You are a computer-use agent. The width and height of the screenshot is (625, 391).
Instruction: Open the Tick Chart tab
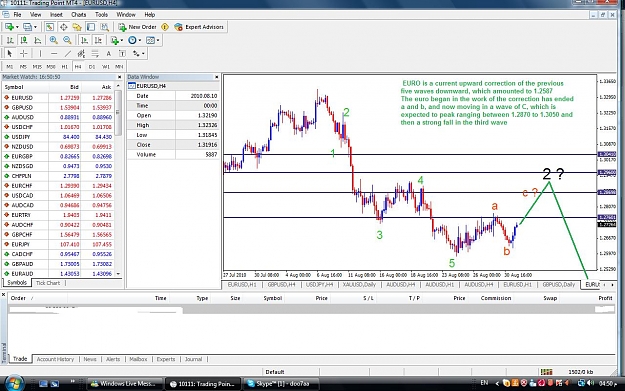point(48,283)
